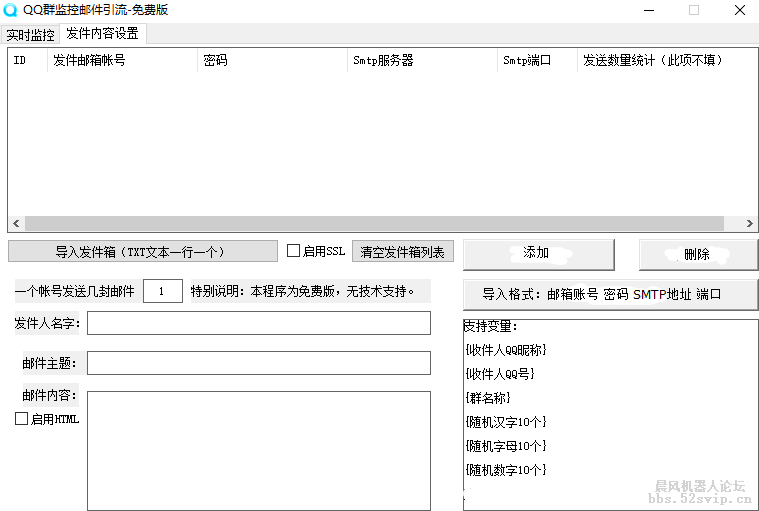
Task: Click the Smtp服务器 column header
Action: point(422,60)
